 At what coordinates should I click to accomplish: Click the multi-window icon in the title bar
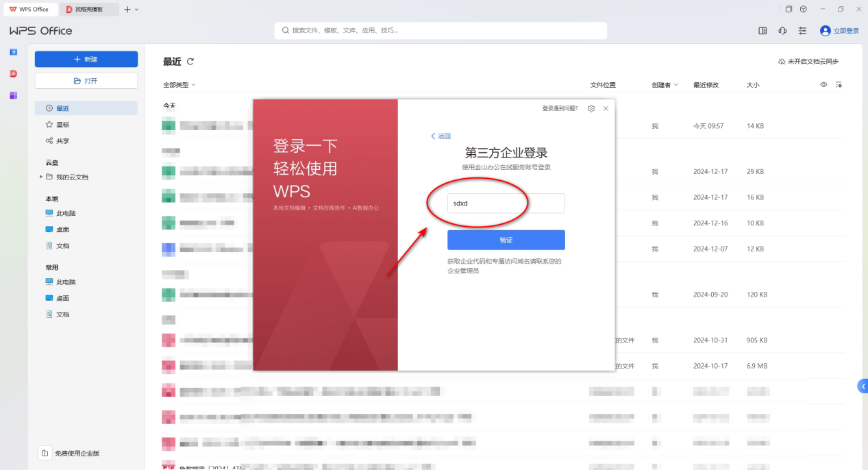pos(789,9)
